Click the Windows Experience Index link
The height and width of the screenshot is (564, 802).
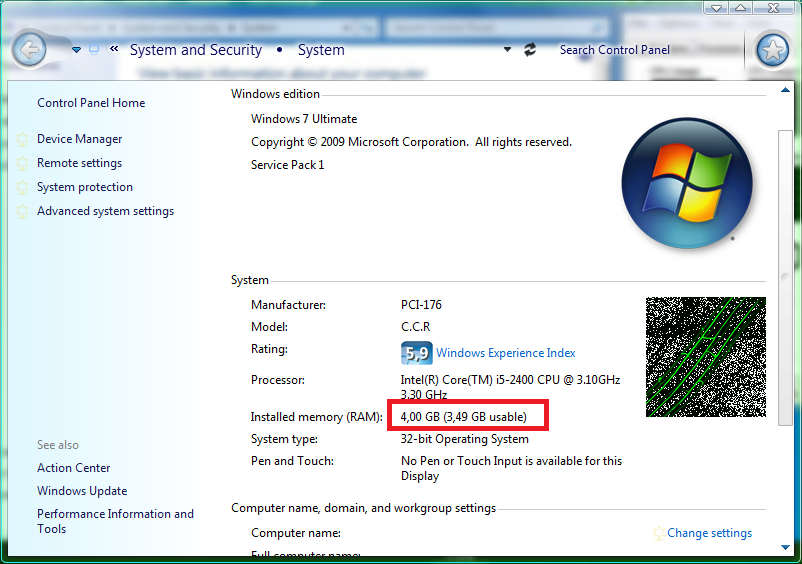505,353
